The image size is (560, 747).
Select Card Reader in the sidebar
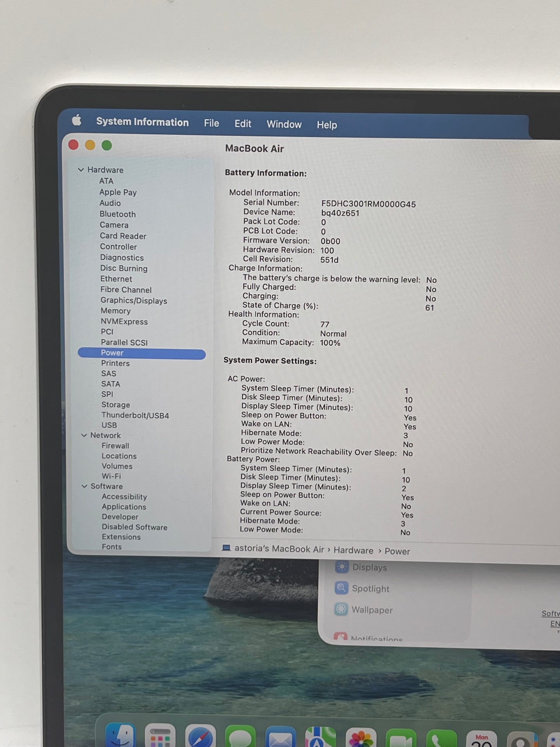(x=123, y=236)
